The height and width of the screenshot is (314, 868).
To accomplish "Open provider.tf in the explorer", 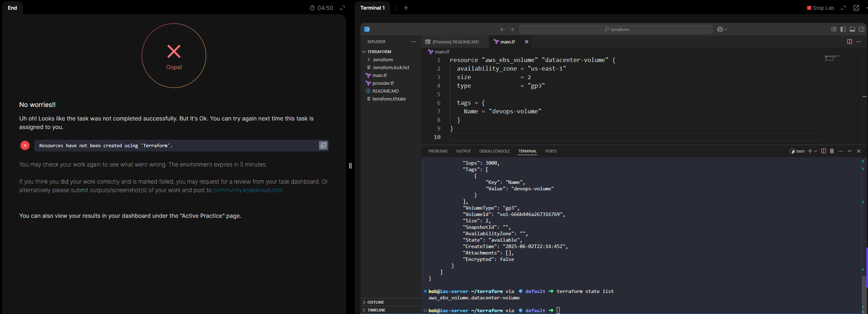I will [x=383, y=83].
